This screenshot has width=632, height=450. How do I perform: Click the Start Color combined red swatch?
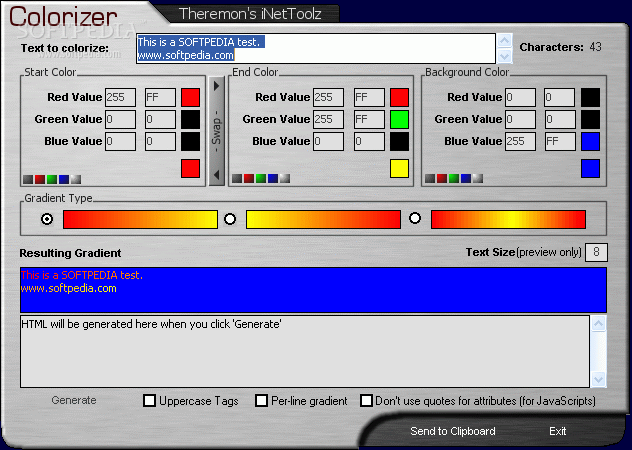(x=191, y=169)
